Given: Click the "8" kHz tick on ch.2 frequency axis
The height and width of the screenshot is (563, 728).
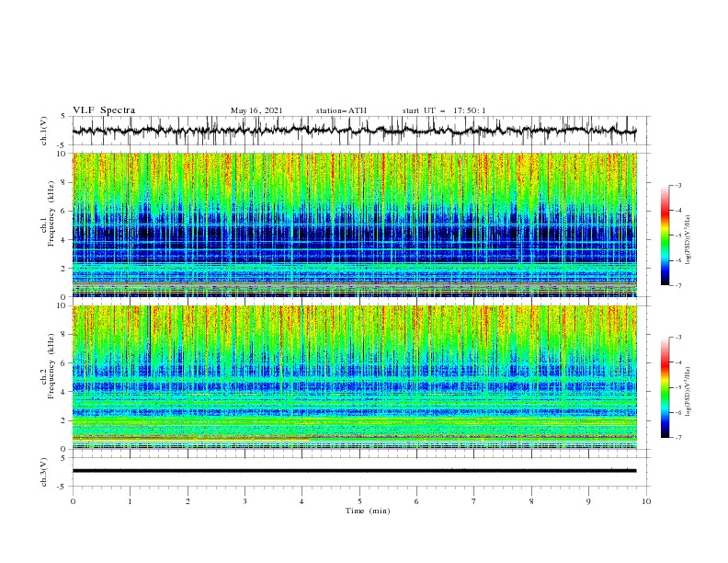Looking at the screenshot, I should tap(64, 335).
